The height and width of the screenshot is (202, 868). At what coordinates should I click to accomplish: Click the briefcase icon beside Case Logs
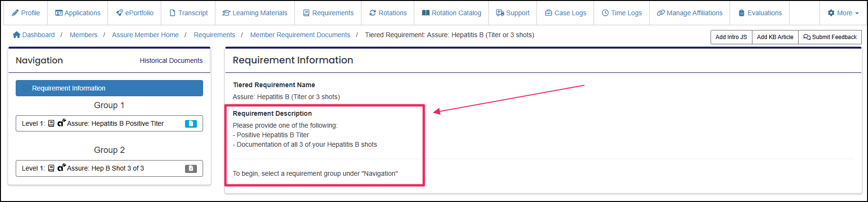(x=548, y=13)
